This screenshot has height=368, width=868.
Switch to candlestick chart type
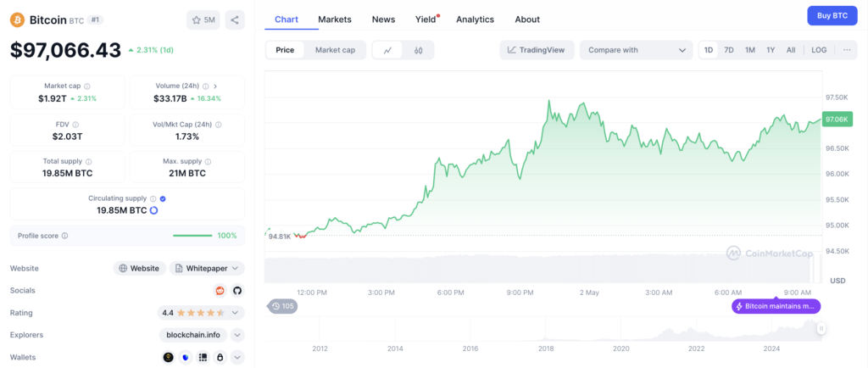(419, 50)
